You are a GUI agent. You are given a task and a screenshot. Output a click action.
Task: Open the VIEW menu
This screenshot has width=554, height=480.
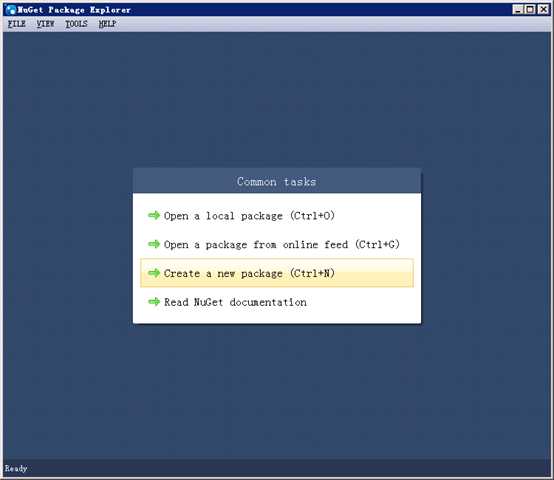coord(46,24)
